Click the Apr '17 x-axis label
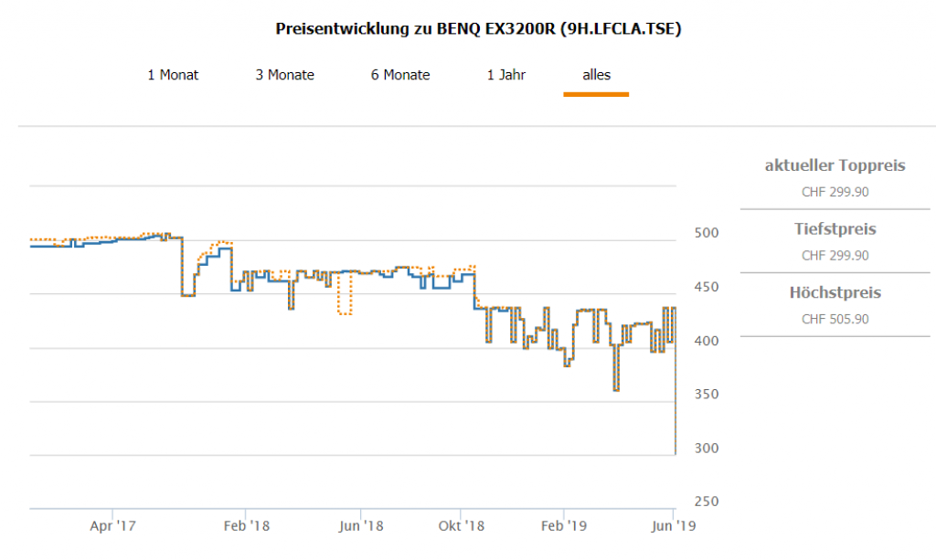 tap(113, 525)
